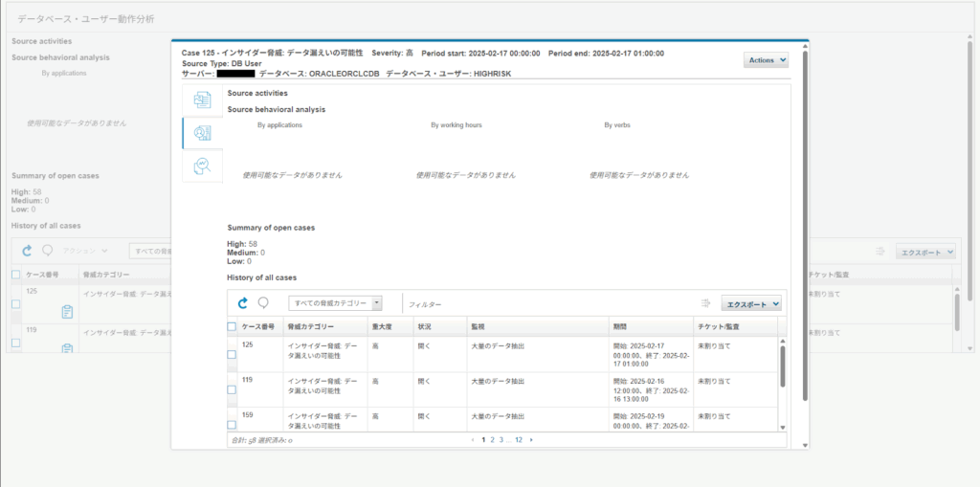The height and width of the screenshot is (487, 980).
Task: Toggle the select-all checkbox in table header
Action: coord(232,326)
